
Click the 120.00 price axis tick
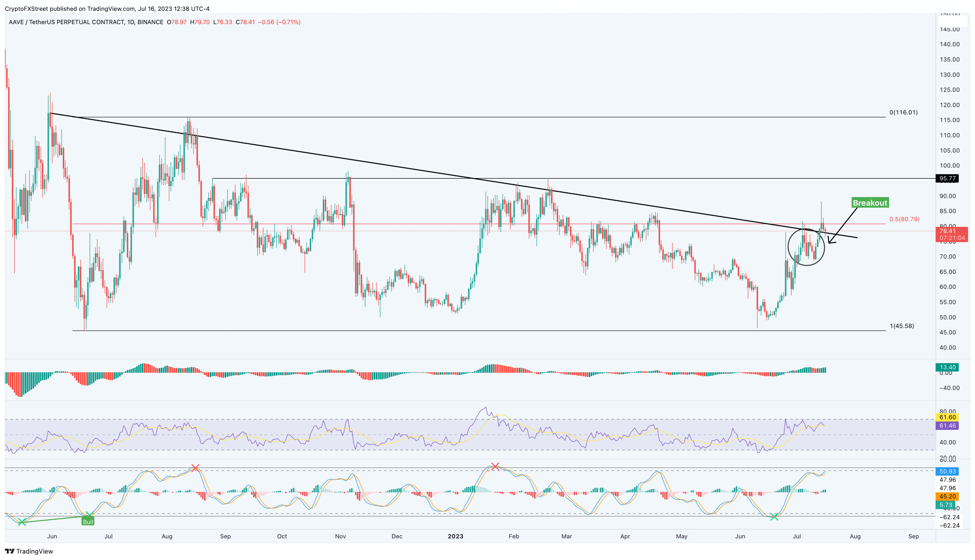[x=949, y=105]
